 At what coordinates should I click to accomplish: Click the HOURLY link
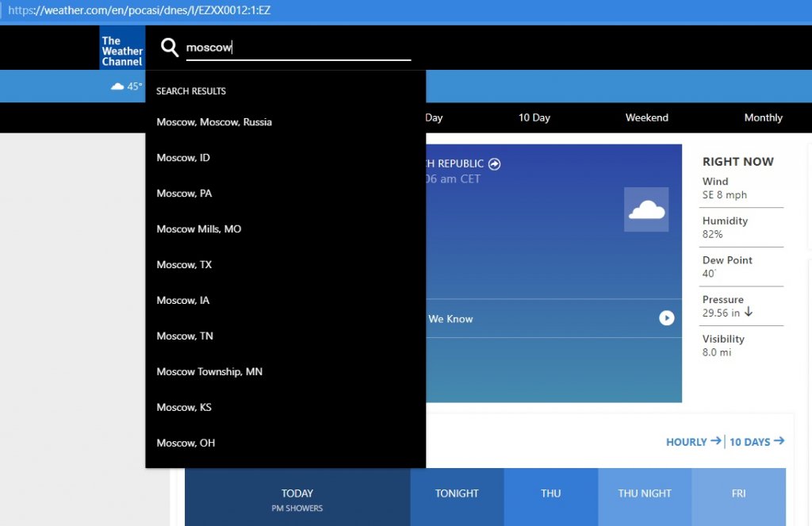pyautogui.click(x=693, y=442)
